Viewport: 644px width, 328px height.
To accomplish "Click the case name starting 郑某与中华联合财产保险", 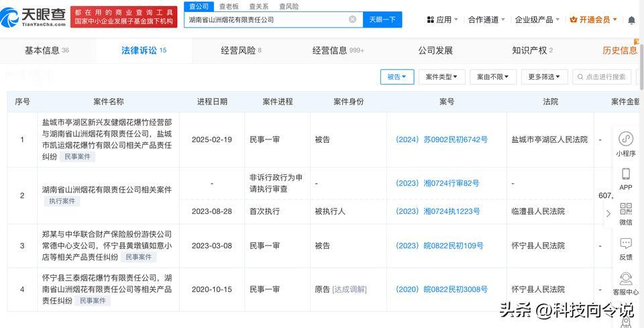I will click(x=107, y=245).
